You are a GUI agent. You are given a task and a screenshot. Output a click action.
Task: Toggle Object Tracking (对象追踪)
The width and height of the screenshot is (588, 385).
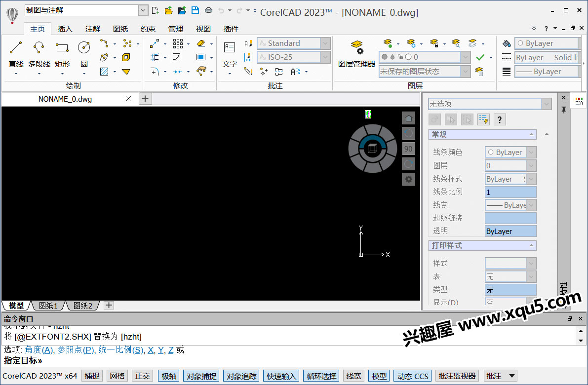(x=241, y=376)
